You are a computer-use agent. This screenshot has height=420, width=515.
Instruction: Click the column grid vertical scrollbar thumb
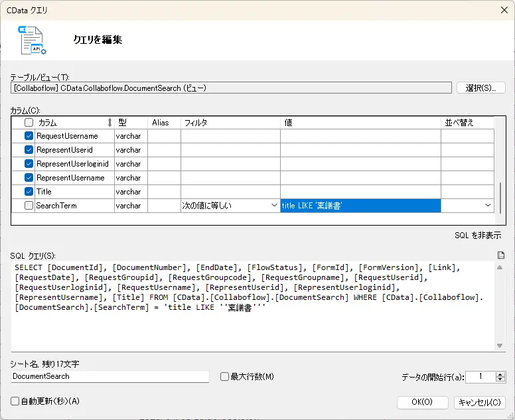coord(500,198)
